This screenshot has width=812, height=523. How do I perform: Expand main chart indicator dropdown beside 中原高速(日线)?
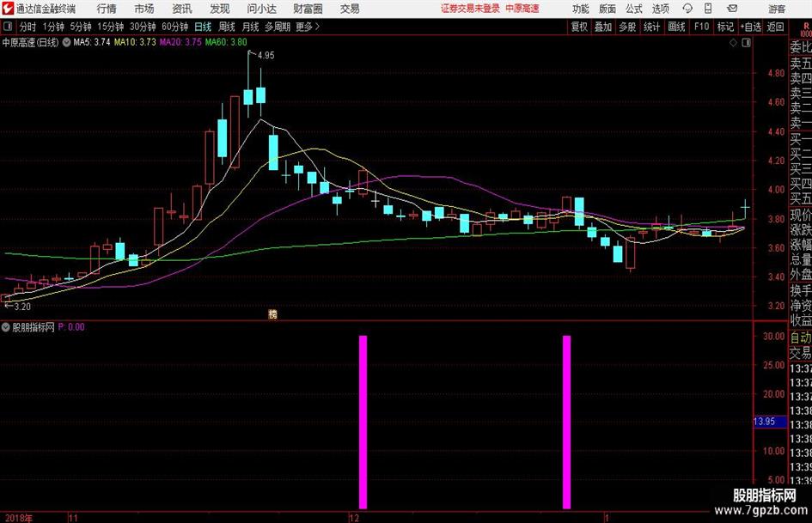[x=66, y=42]
